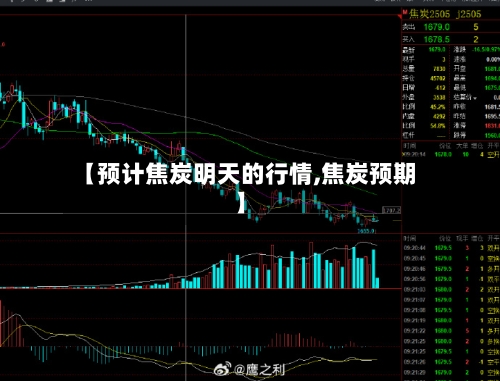
Task: Click the 现手 column header in tick list
Action: (x=462, y=238)
